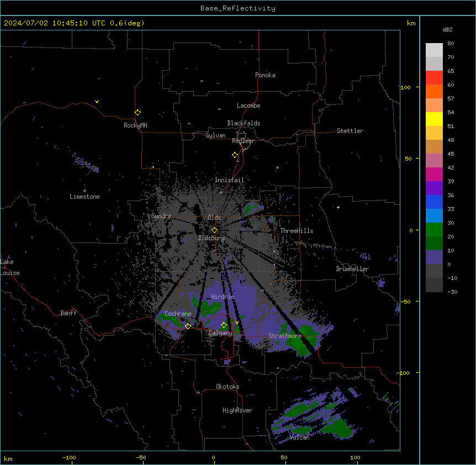Pick the bright green 20-30 dBZ legend swatch
The image size is (476, 465).
click(x=434, y=230)
